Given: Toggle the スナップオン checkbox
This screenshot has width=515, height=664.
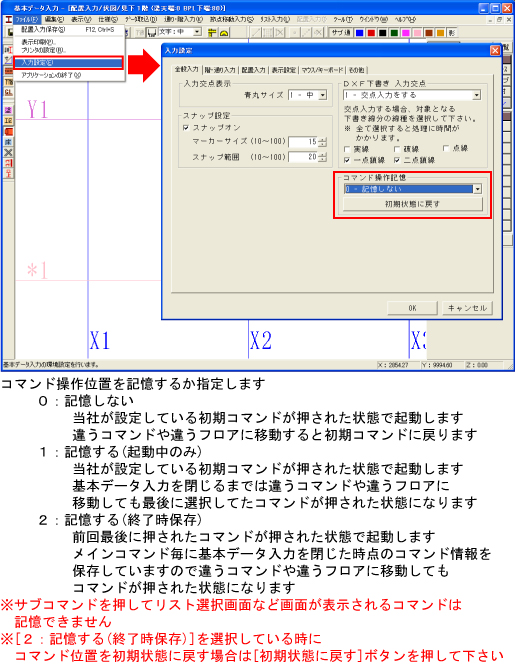Looking at the screenshot, I should 186,127.
